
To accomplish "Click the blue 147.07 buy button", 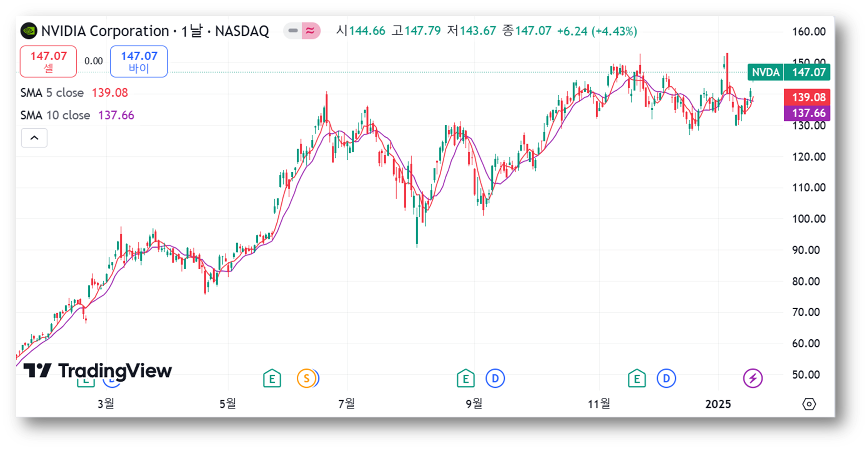I will point(139,61).
